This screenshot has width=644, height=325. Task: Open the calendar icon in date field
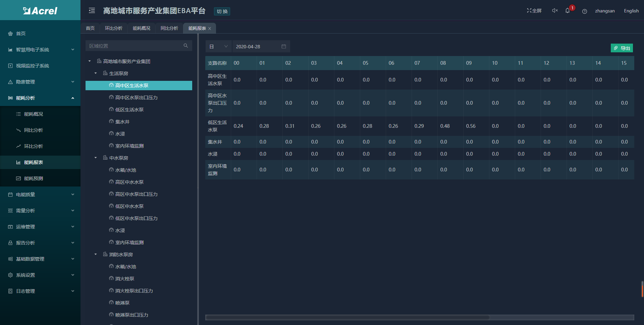284,46
